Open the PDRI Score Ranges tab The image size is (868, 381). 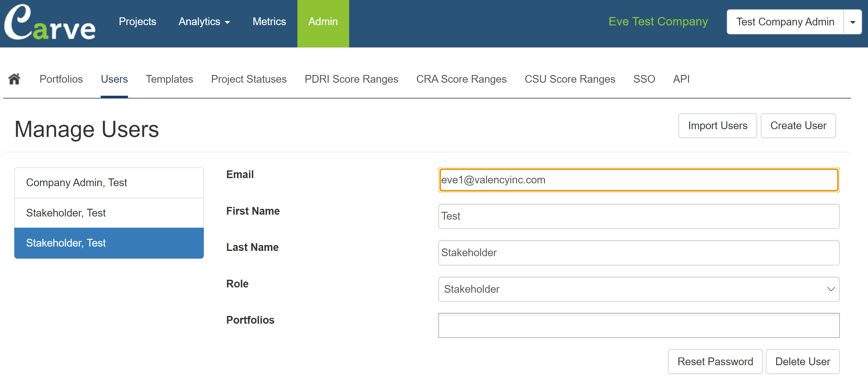click(x=351, y=79)
